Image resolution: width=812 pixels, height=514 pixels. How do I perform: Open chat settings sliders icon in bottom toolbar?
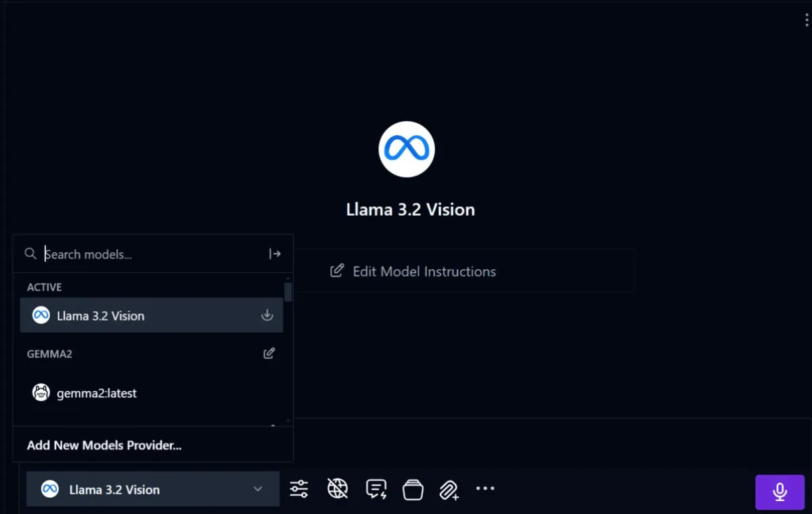coord(298,489)
